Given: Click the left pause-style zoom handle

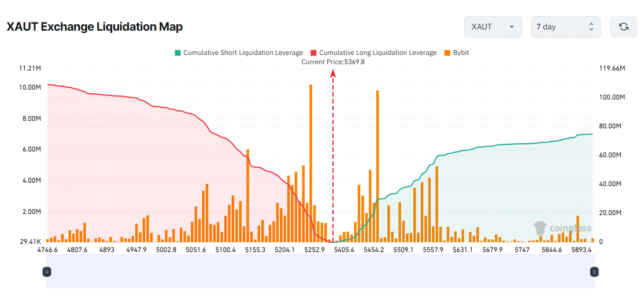Looking at the screenshot, I should click(x=47, y=272).
